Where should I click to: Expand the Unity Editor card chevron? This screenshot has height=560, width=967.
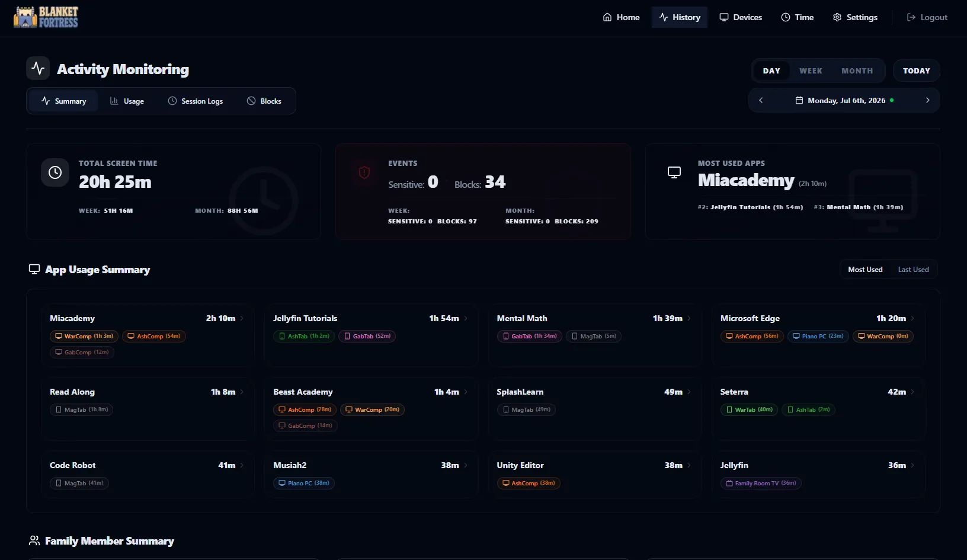[689, 465]
